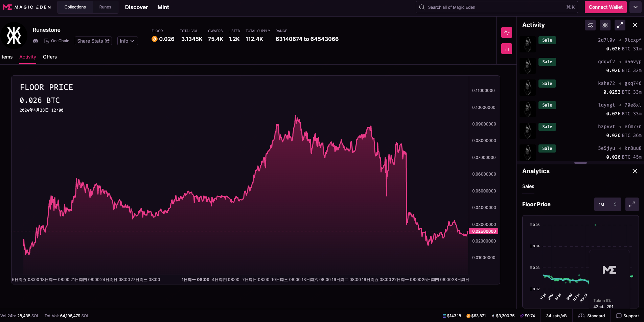The image size is (644, 322).
Task: Toggle the Analytics bar chart icon
Action: pos(506,49)
